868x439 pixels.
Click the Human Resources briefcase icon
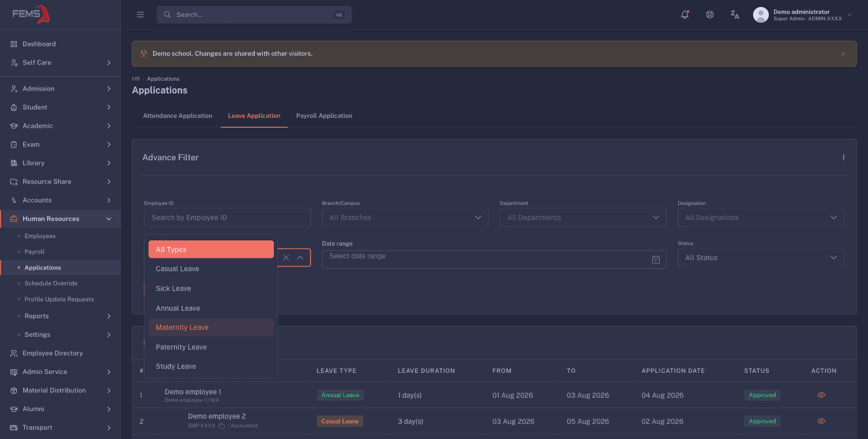[x=14, y=219]
